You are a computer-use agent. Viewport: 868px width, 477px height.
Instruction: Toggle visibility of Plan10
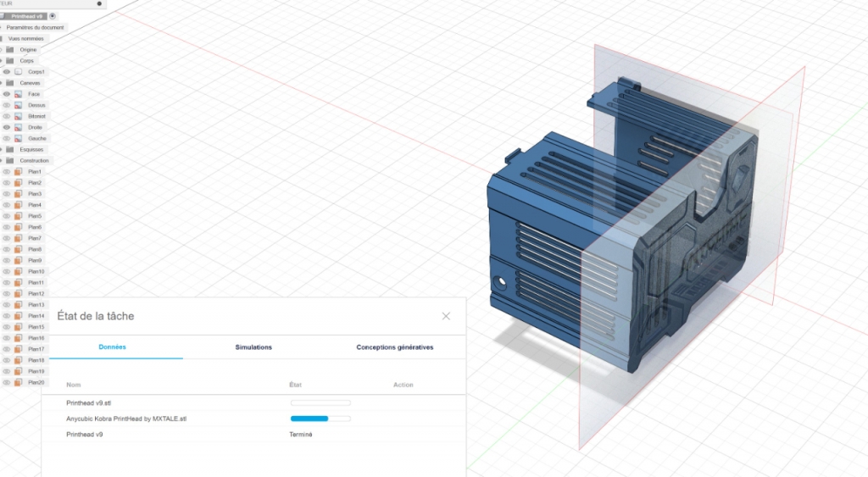[7, 271]
